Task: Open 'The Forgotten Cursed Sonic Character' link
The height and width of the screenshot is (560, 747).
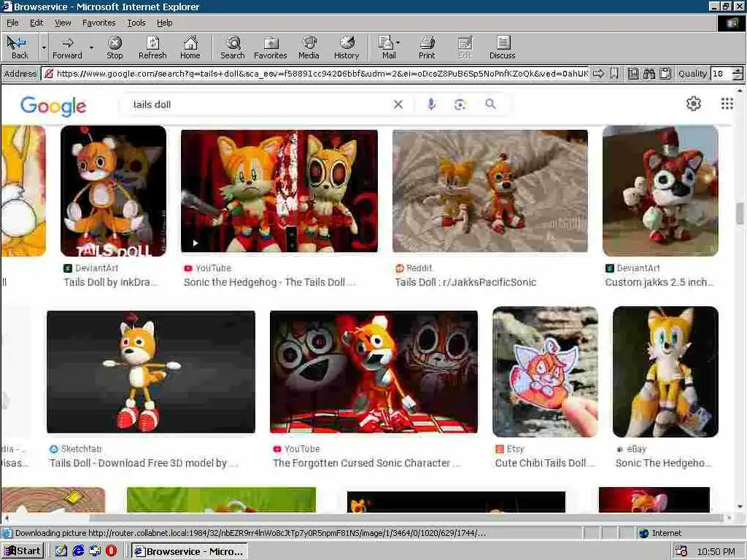Action: coord(367,463)
